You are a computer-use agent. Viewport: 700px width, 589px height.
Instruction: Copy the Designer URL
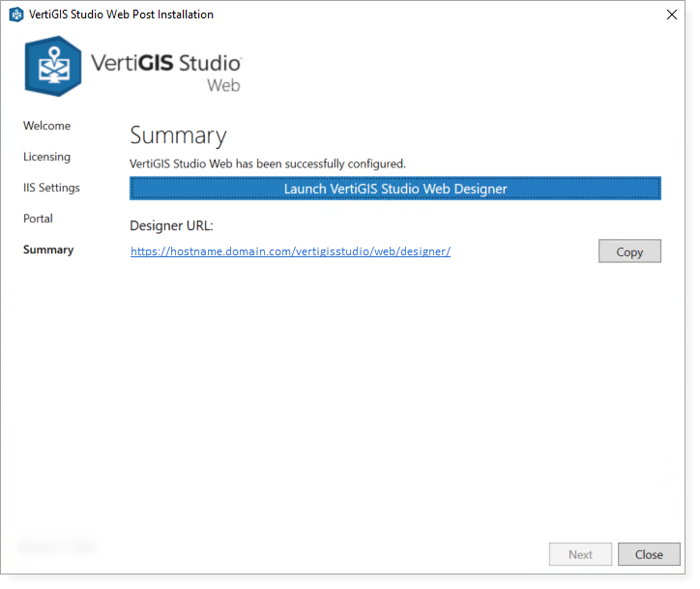(629, 251)
